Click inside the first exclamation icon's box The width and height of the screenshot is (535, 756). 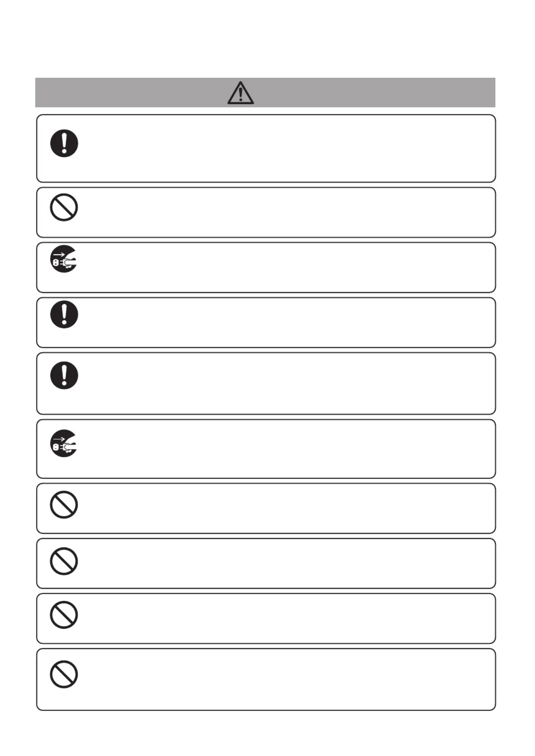click(x=266, y=148)
